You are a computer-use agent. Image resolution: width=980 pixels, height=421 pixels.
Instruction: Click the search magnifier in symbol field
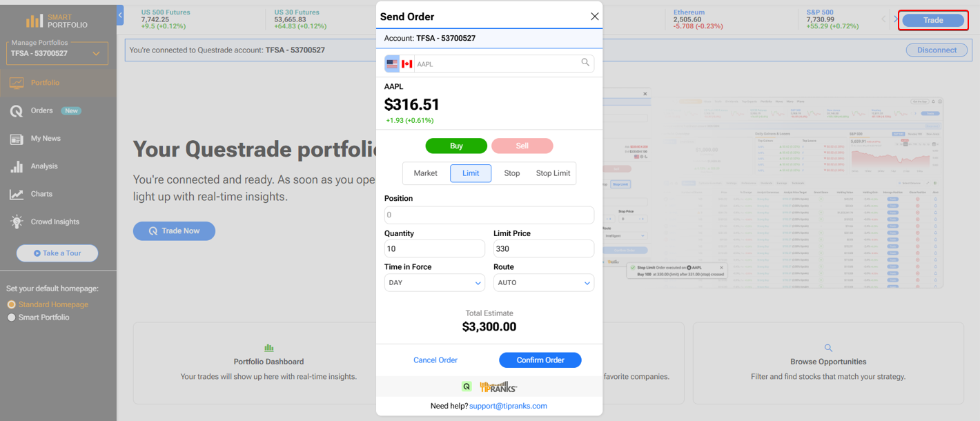pos(585,63)
